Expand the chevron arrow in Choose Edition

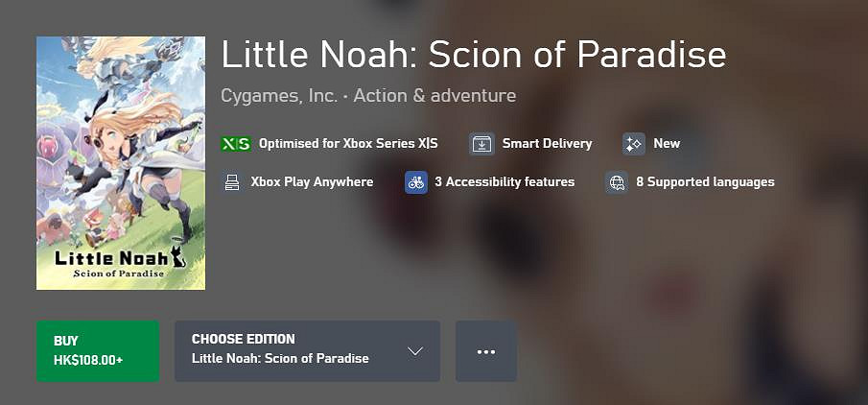[415, 351]
